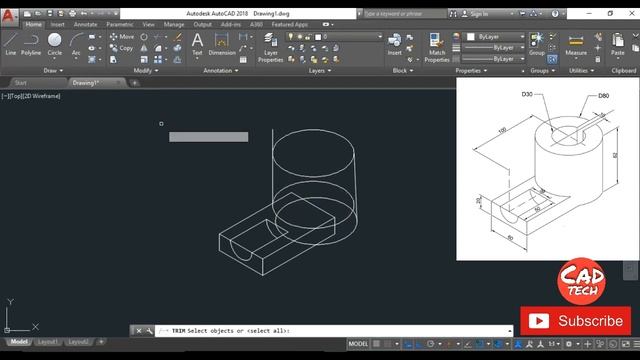This screenshot has height=360, width=640.
Task: Open the Parametric ribbon tab
Action: click(x=120, y=24)
